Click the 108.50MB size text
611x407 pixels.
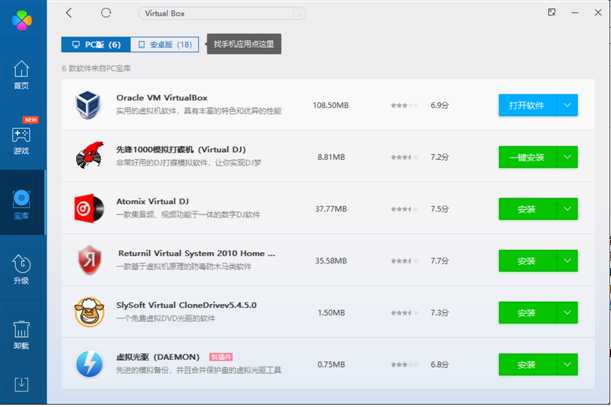click(x=330, y=105)
